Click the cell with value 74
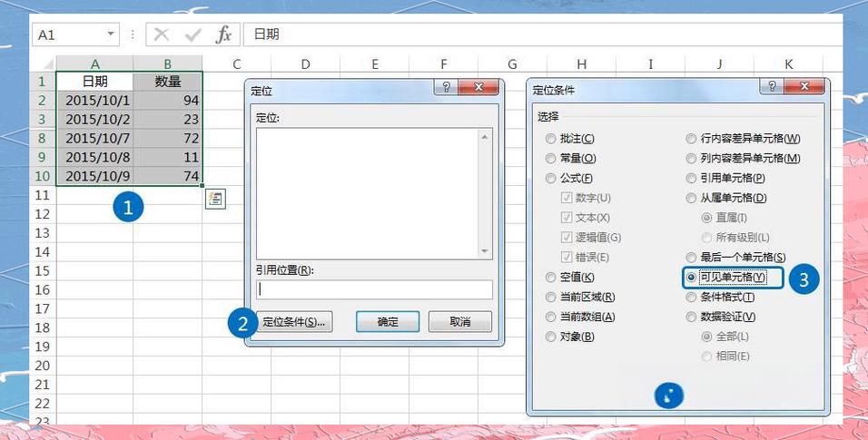The height and width of the screenshot is (440, 868). (x=168, y=176)
